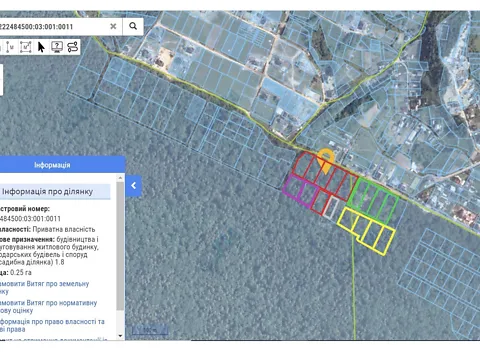Click the search magnifier button
Screen dimensions: 480x360
point(133,26)
